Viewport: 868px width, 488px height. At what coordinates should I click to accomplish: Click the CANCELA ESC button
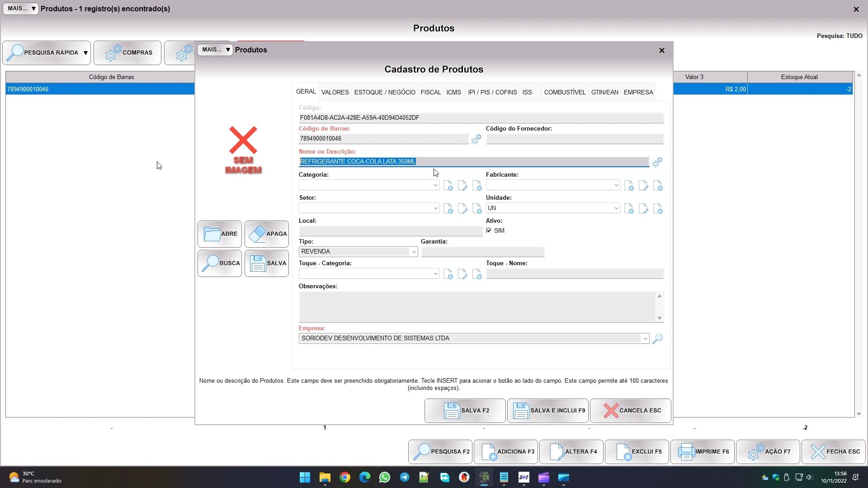pyautogui.click(x=630, y=411)
